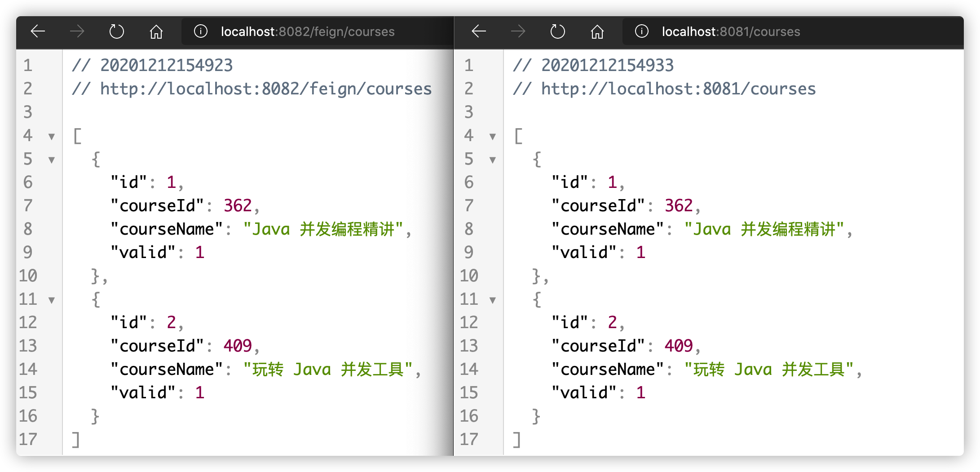Collapse first object at line 5, right pane
The image size is (980, 472).
click(493, 160)
